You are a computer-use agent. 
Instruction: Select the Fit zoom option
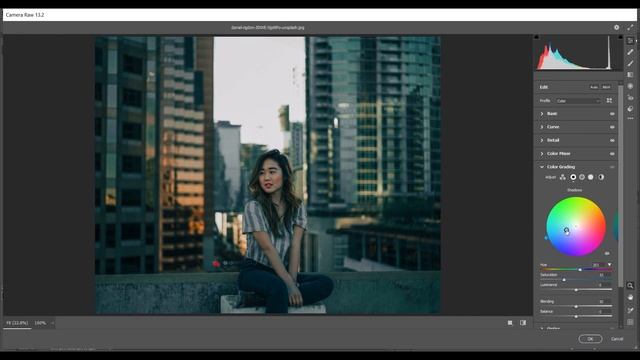click(x=17, y=323)
